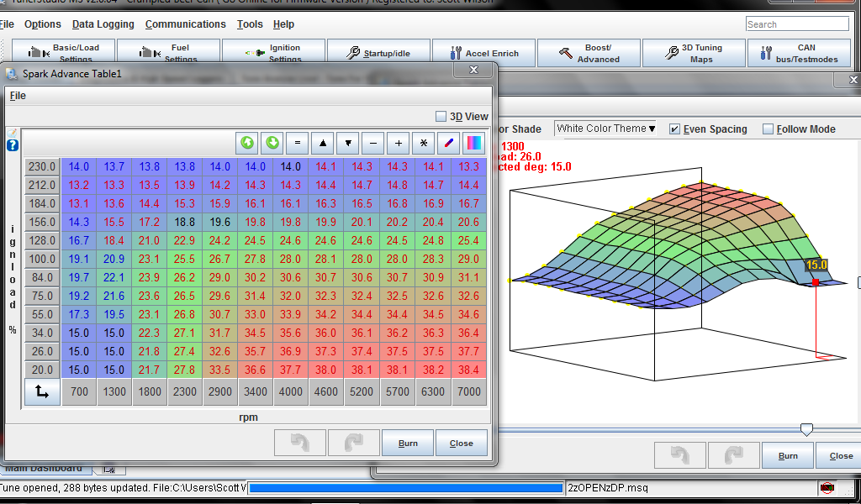Open the White Color Theme dropdown
861x504 pixels.
(606, 129)
